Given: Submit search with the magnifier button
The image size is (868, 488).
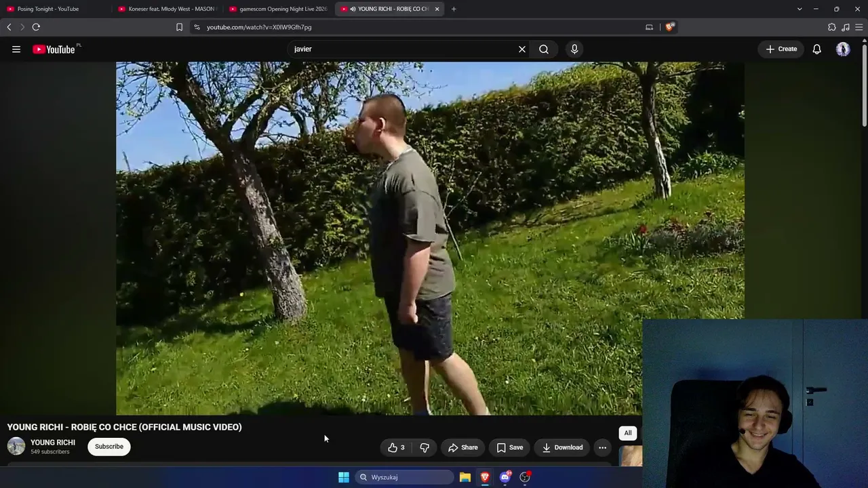Looking at the screenshot, I should 544,49.
